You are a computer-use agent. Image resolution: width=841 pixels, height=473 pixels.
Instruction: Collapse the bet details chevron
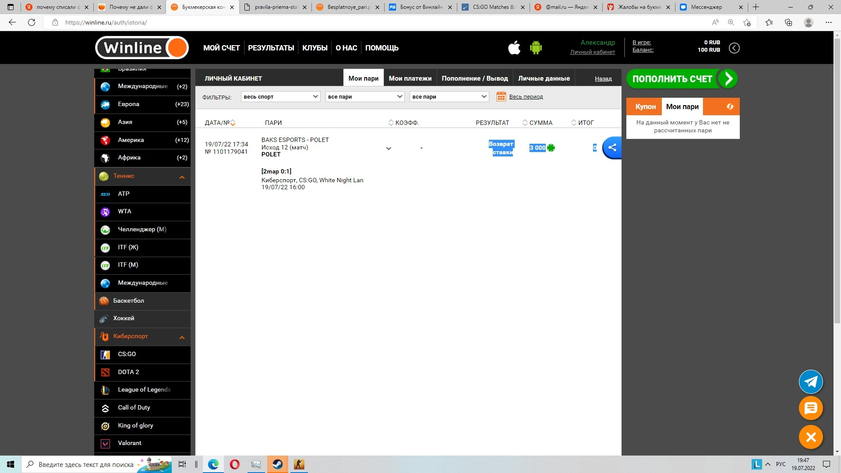(x=388, y=149)
